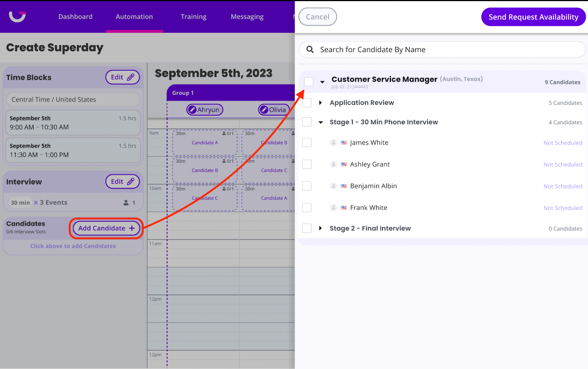Click the 9 Candidates count
588x369 pixels.
(x=562, y=82)
